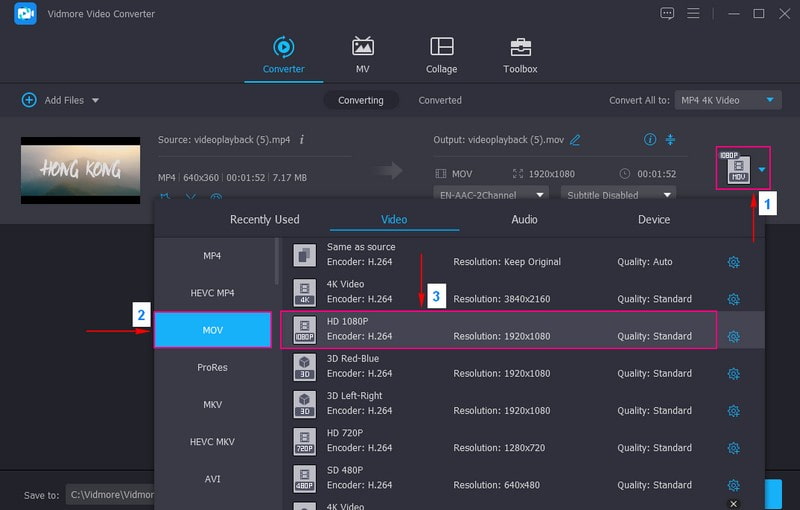800x510 pixels.
Task: Choose the ProRes format in list
Action: 212,367
